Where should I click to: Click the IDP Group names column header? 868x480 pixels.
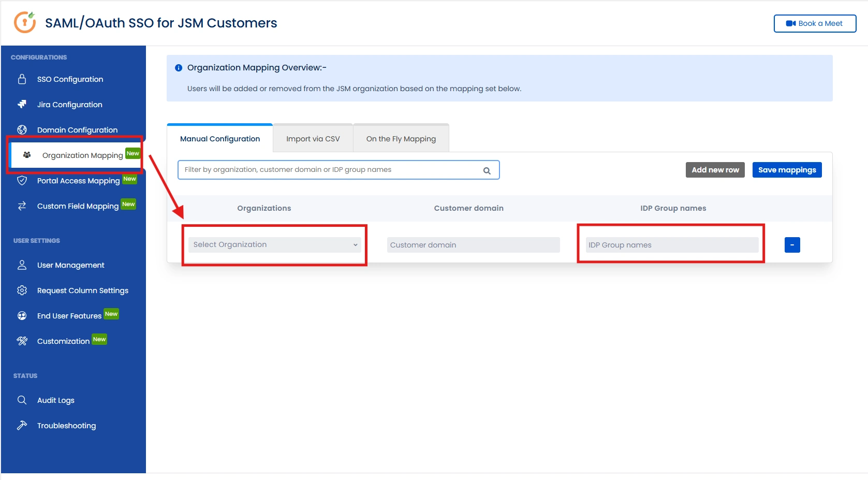(673, 208)
